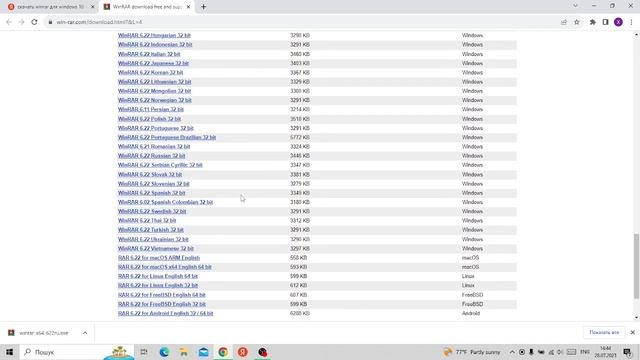Open WinRAR 6.22 Serbian Cyrillic 32 bit
This screenshot has height=360, width=640.
click(160, 165)
